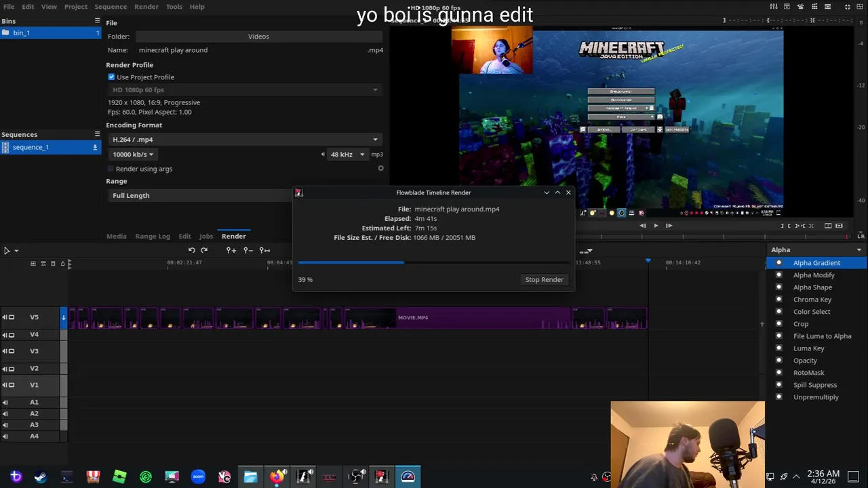Open the Sequences panel hamburger menu
868x488 pixels.
tap(97, 134)
